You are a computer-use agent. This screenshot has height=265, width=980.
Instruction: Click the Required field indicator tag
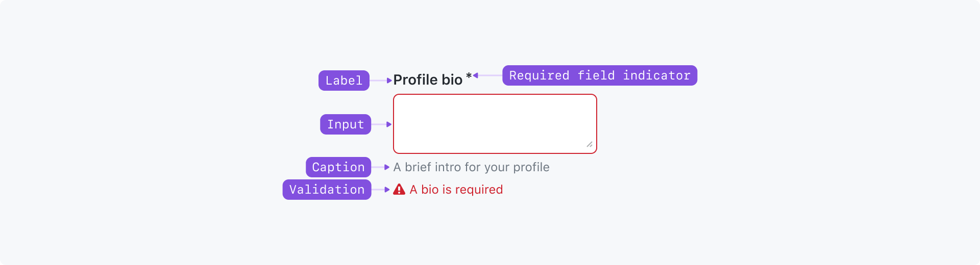coord(600,75)
